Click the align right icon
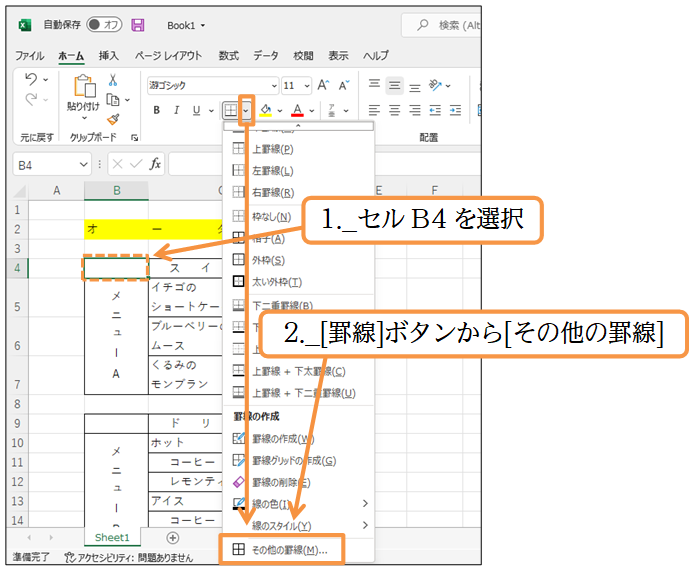 pos(415,110)
